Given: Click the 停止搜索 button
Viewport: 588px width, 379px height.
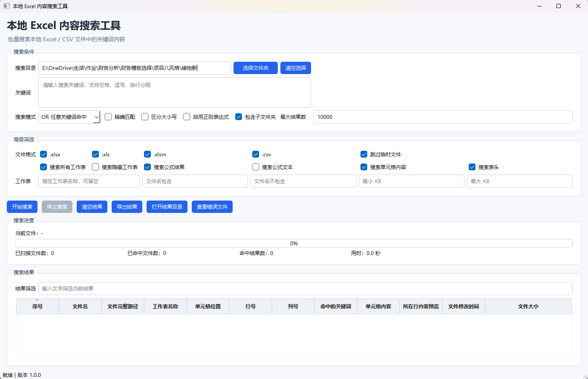Looking at the screenshot, I should coord(57,207).
